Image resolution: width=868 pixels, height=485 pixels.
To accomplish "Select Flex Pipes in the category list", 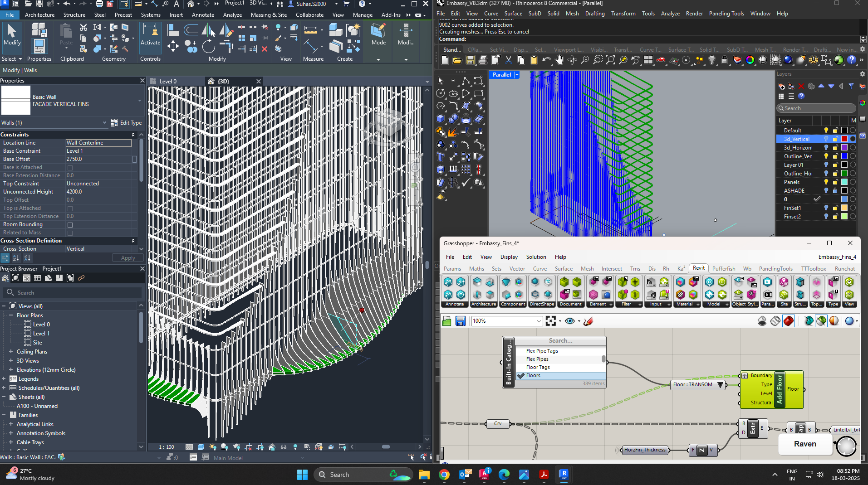I will click(x=537, y=359).
